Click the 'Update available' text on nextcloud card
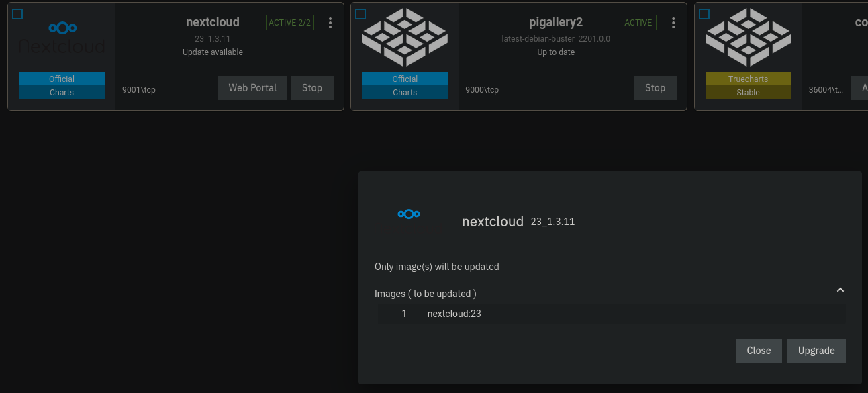Image resolution: width=868 pixels, height=393 pixels. pyautogui.click(x=213, y=52)
